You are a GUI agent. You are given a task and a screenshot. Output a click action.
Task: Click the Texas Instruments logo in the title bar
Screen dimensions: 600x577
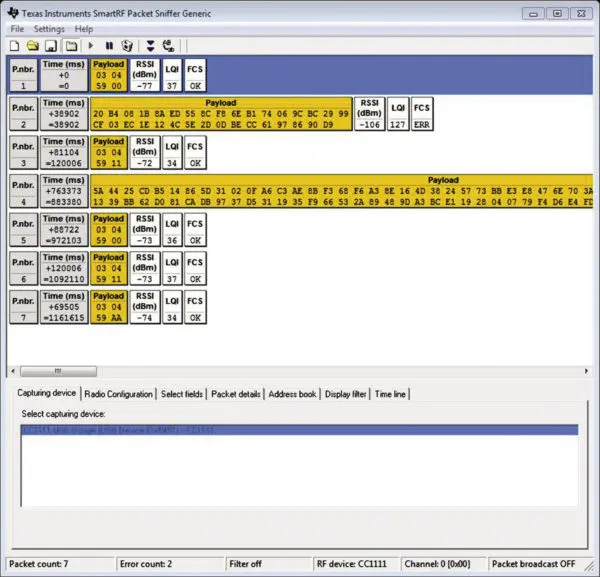(x=13, y=13)
